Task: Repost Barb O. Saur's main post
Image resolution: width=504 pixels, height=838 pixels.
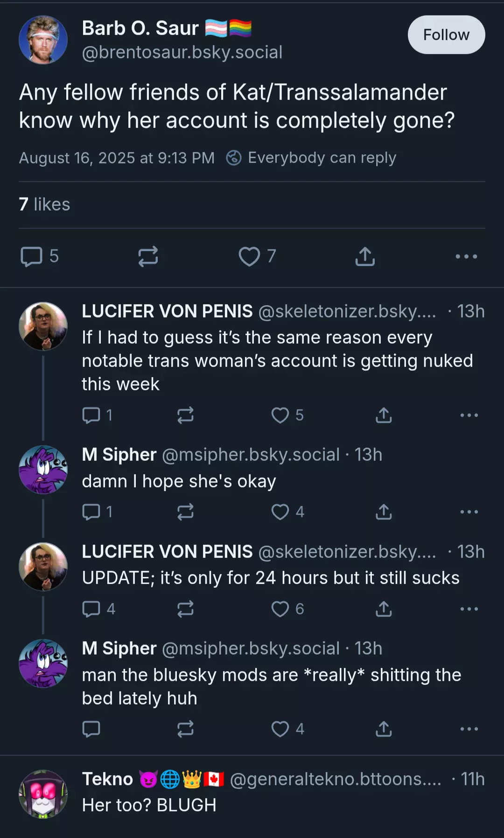Action: click(148, 256)
